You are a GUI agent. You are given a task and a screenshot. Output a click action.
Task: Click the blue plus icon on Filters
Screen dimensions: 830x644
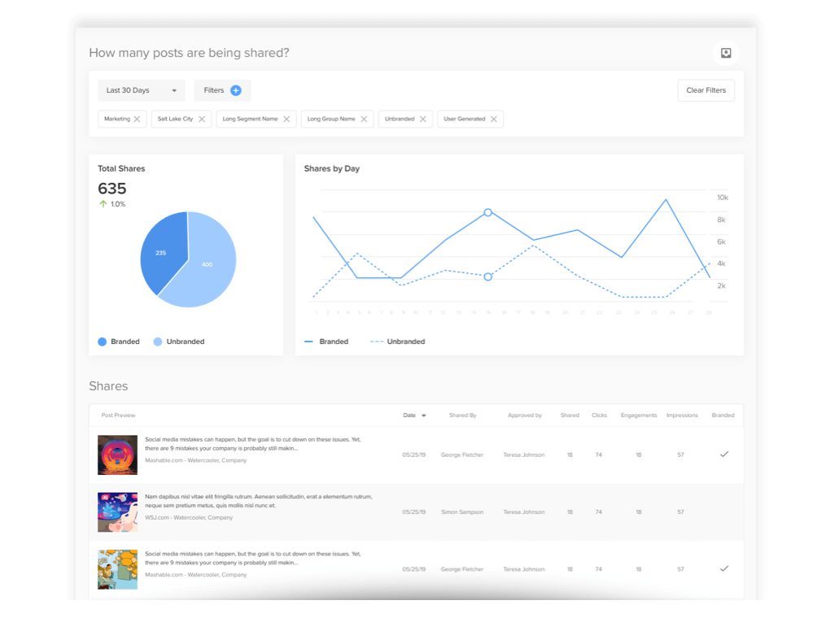[x=236, y=90]
